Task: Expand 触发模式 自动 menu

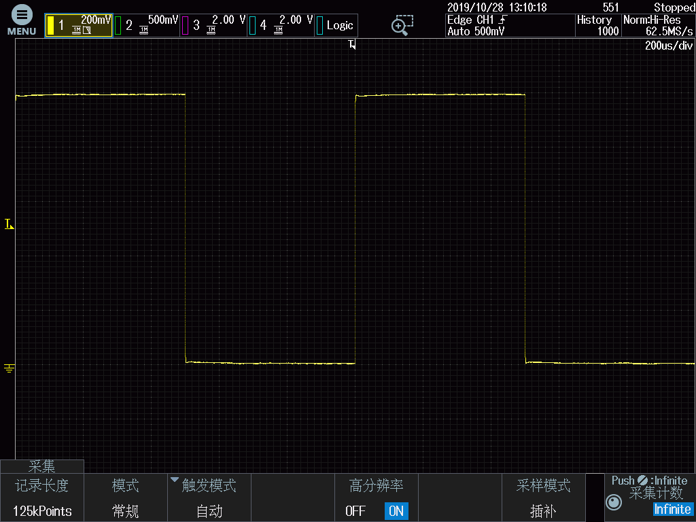Action: pos(208,498)
